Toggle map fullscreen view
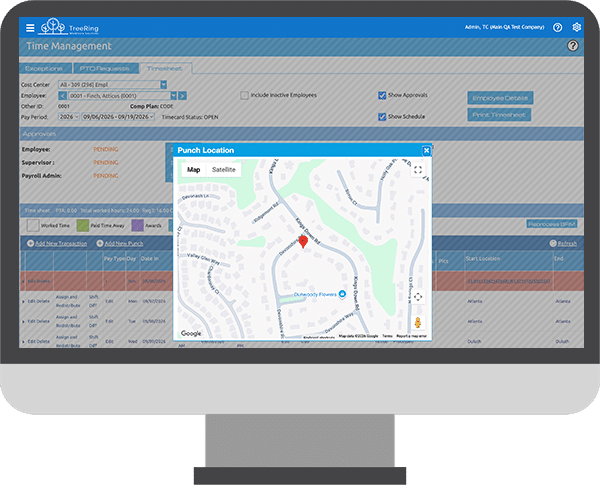 (x=418, y=170)
